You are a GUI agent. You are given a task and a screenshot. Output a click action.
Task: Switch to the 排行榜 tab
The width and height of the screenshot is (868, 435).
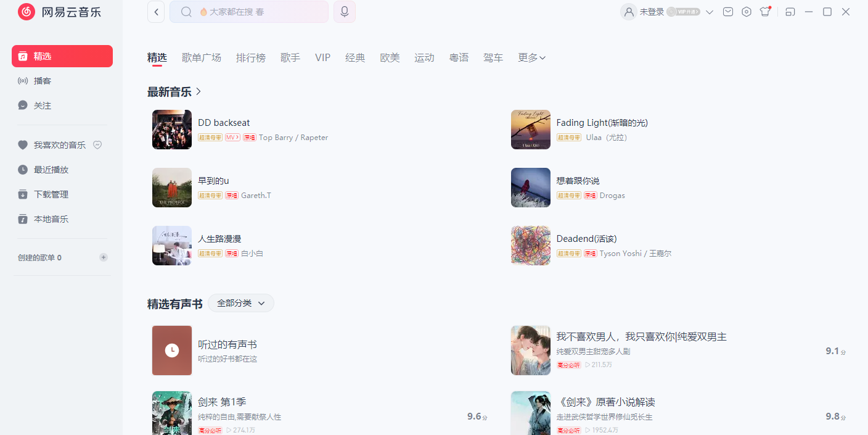click(x=251, y=57)
